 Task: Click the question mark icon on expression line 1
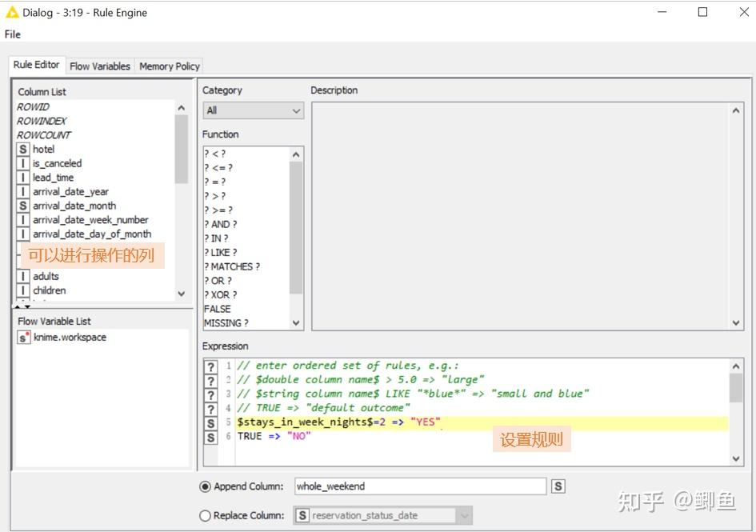click(x=210, y=367)
